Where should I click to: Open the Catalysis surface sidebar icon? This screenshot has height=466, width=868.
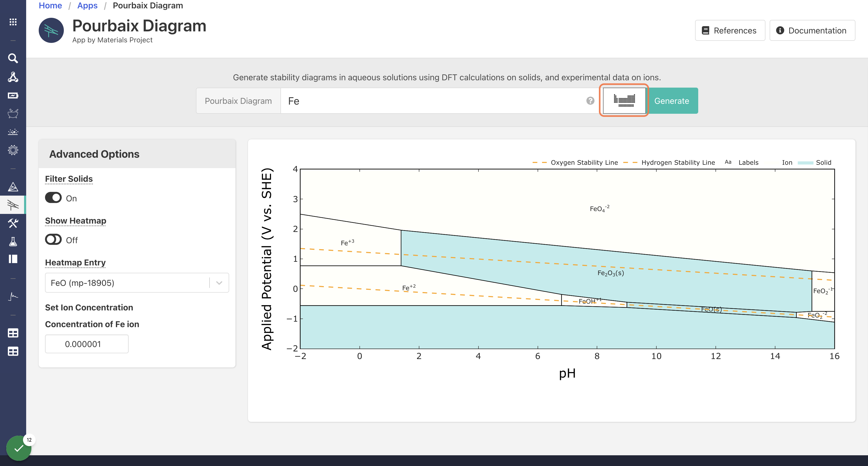(13, 132)
